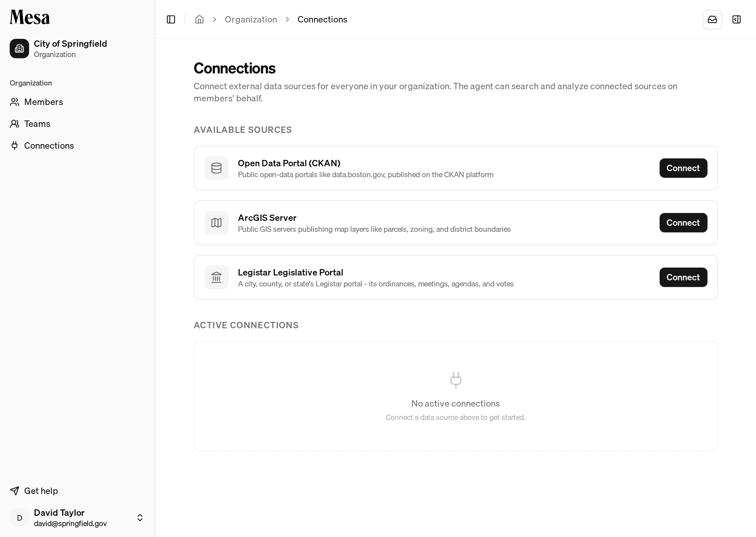Click the Organization sidebar section label
This screenshot has width=756, height=537.
click(31, 83)
